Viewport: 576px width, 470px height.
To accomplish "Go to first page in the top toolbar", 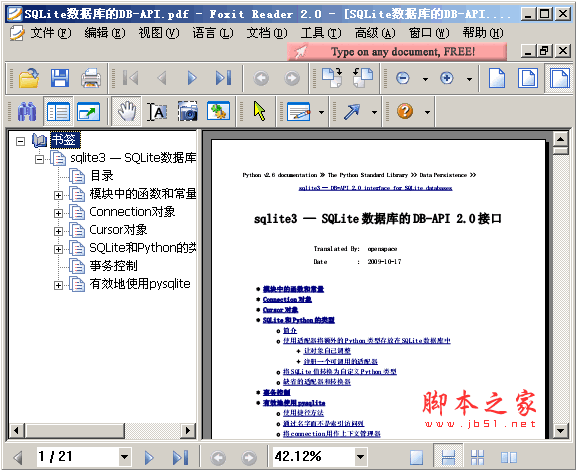I will click(130, 78).
